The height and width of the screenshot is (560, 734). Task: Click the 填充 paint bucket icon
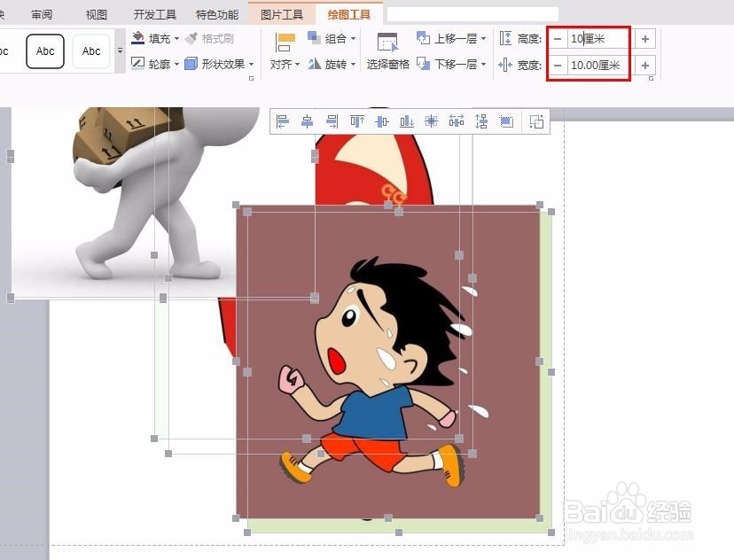[x=137, y=38]
